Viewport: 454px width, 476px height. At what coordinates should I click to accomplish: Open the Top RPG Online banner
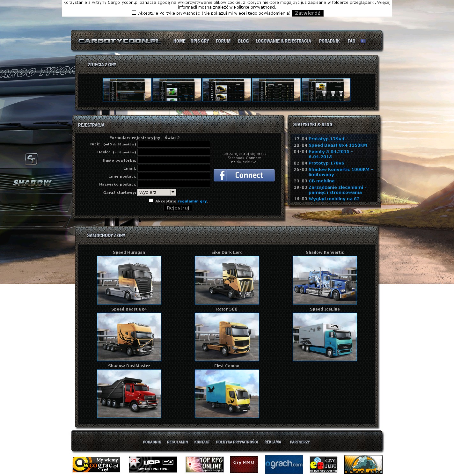(204, 465)
